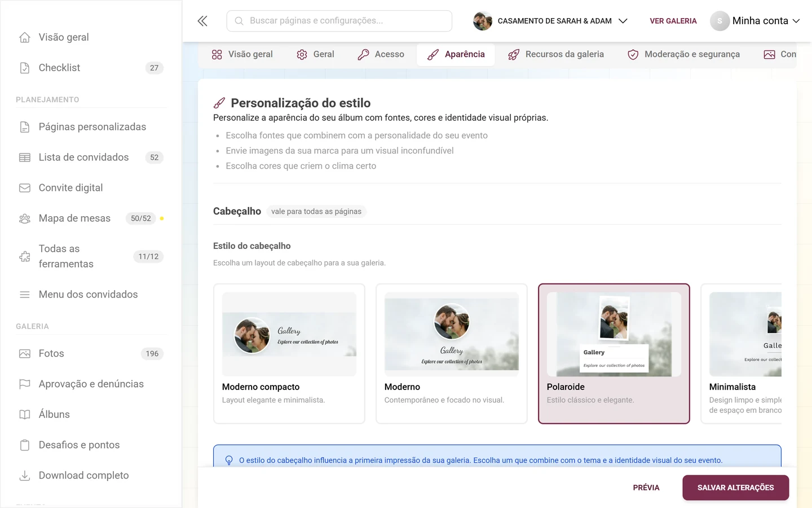This screenshot has height=508, width=812.
Task: Click the Fotos count badge 196
Action: [152, 354]
